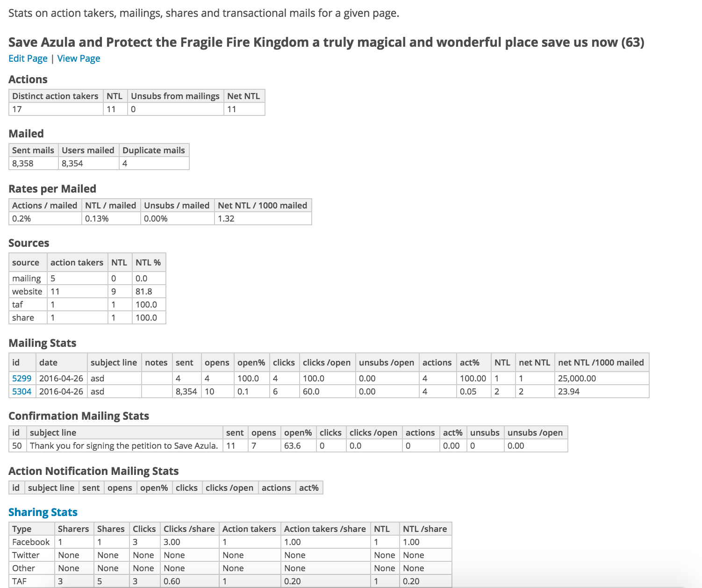Screen dimensions: 702x588
Task: Open the Edit Page link
Action: click(x=28, y=58)
